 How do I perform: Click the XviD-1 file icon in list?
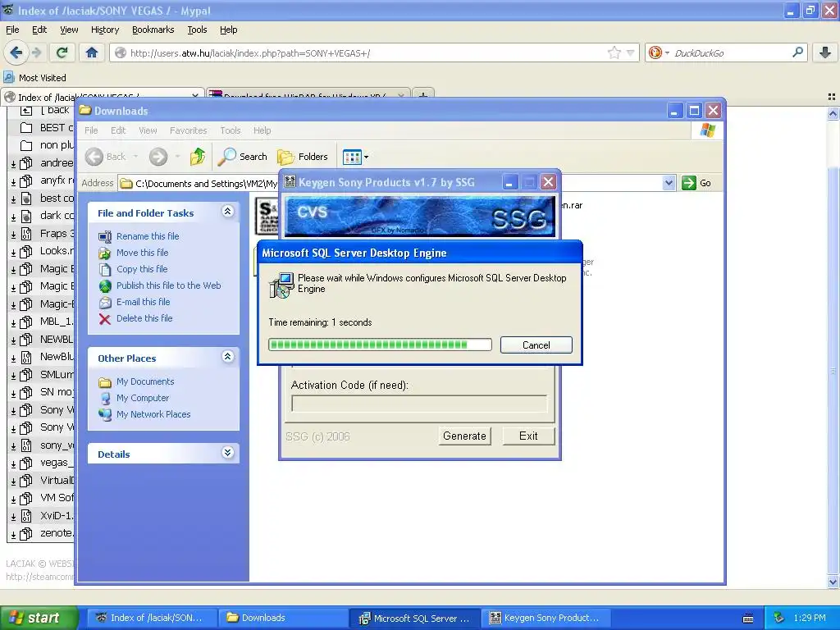click(25, 516)
